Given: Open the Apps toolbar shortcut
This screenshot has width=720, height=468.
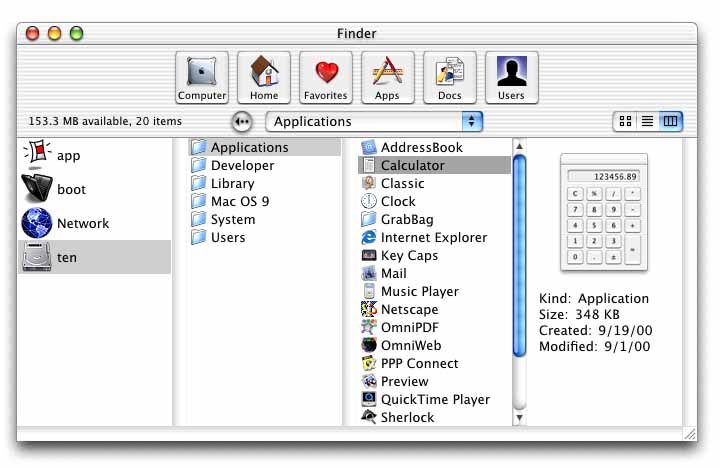Looking at the screenshot, I should point(388,78).
